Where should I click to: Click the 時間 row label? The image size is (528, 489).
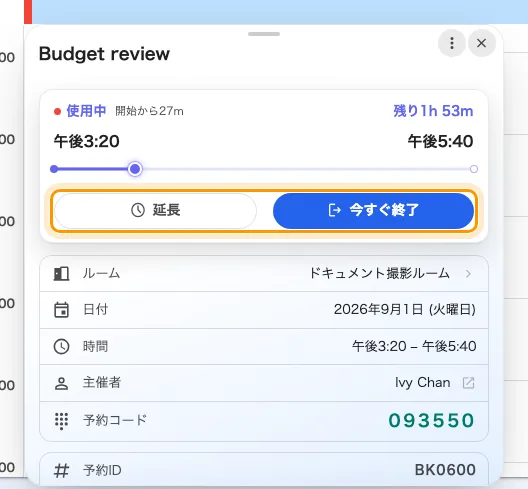pos(96,346)
